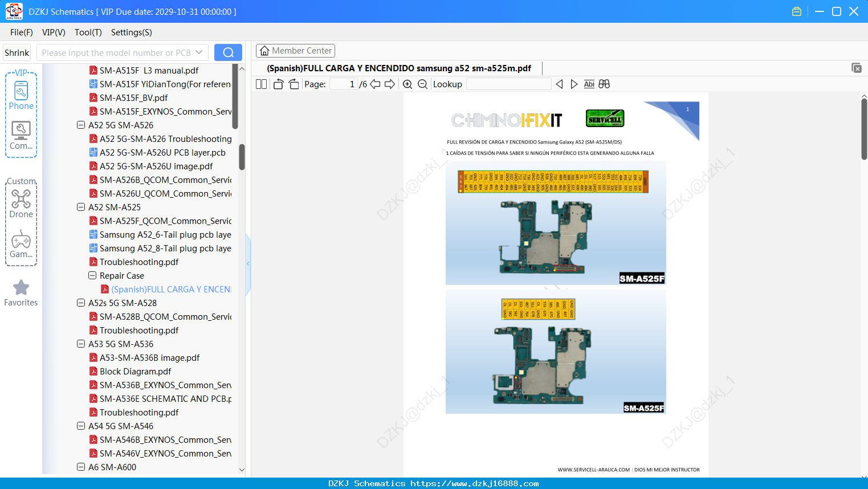Open Member Center

tap(295, 51)
